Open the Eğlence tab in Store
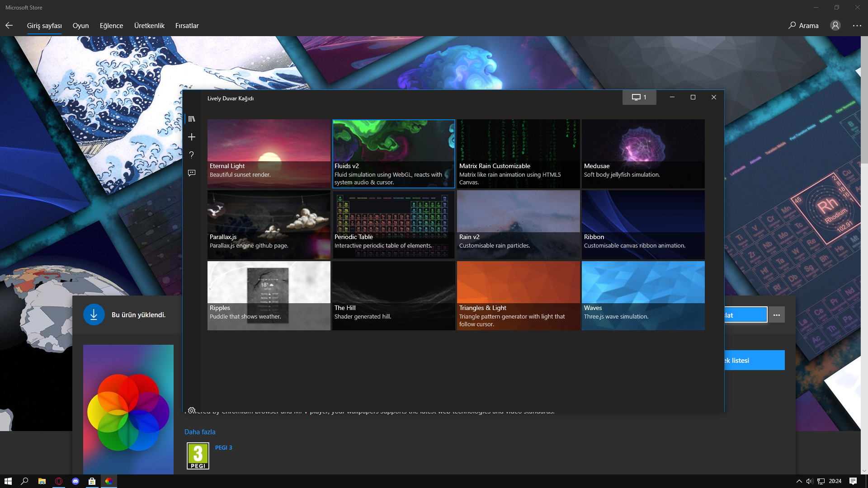The height and width of the screenshot is (488, 868). (111, 26)
